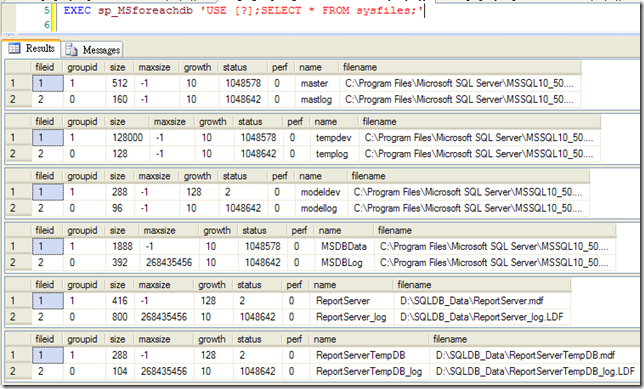
Task: Select the 'MSDBLog' name cell
Action: point(345,262)
